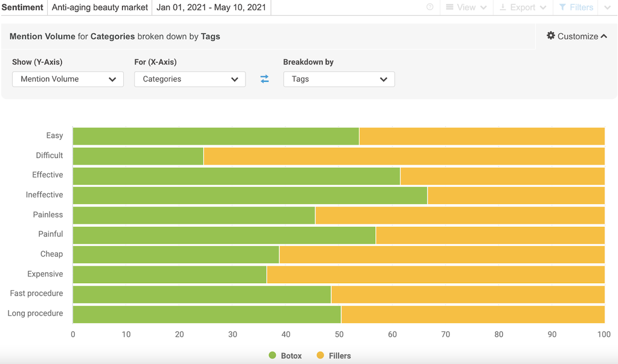Image resolution: width=618 pixels, height=364 pixels.
Task: Swap the X-axis and Breakdown selections
Action: point(264,79)
